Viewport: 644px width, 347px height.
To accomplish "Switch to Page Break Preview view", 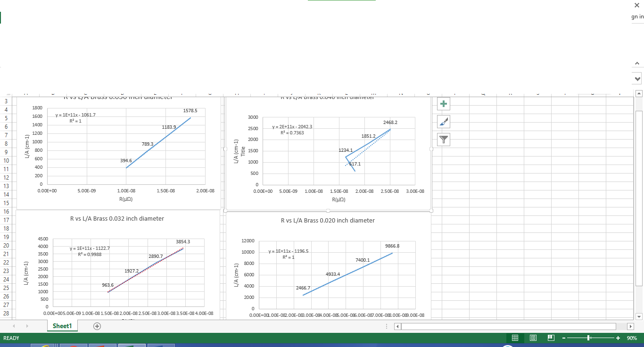I will click(x=551, y=338).
